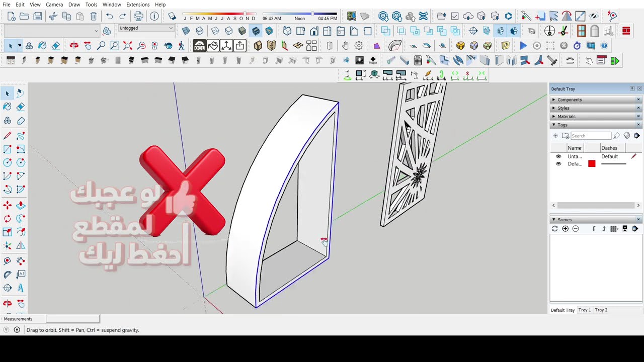Open the File menu
This screenshot has width=644, height=362.
(x=7, y=5)
